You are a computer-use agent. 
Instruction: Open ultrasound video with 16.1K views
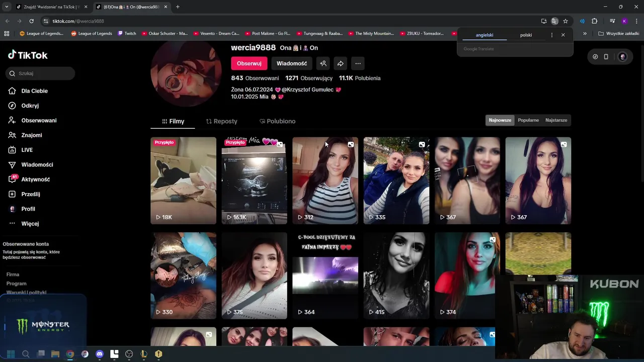[x=254, y=180]
